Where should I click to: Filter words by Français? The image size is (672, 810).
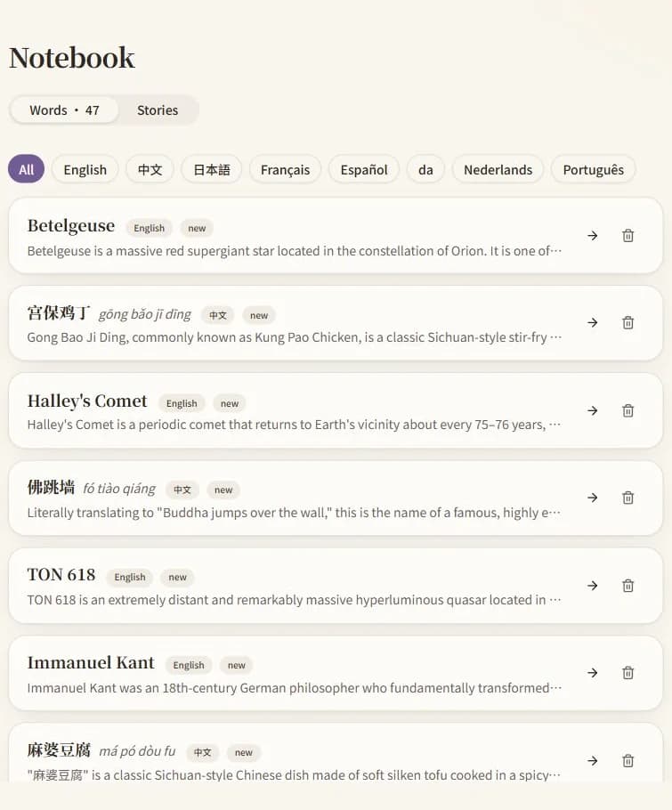(x=285, y=169)
